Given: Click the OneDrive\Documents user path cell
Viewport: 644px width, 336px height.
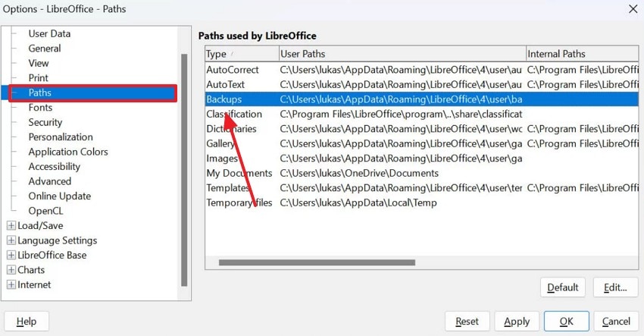Looking at the screenshot, I should pyautogui.click(x=359, y=173).
